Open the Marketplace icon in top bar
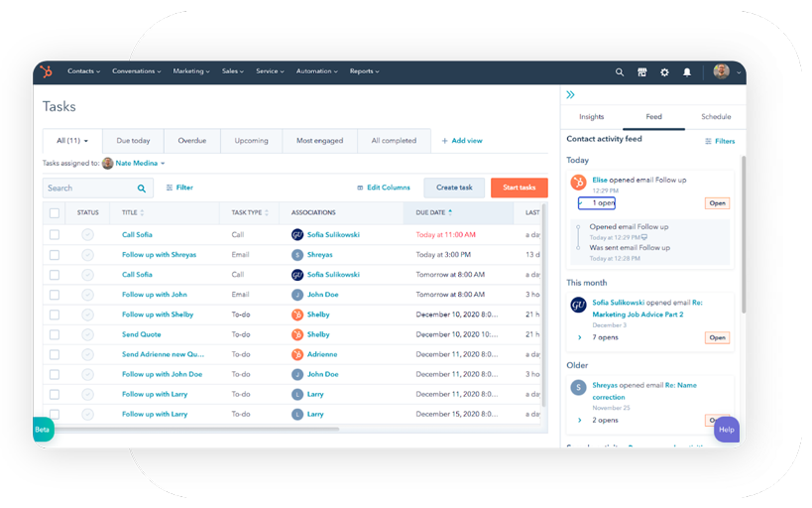The height and width of the screenshot is (508, 812). coord(642,72)
